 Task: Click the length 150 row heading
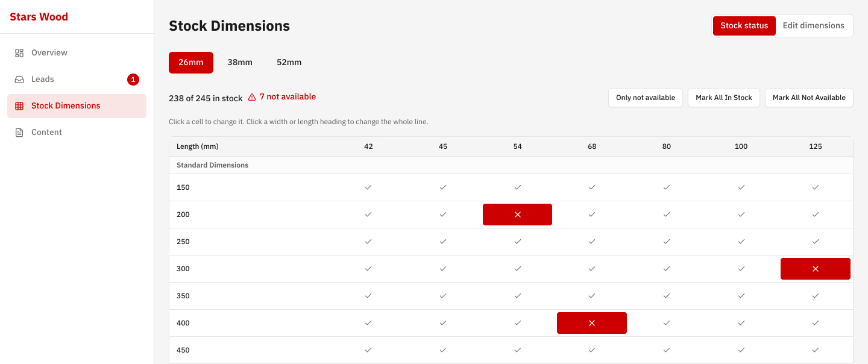coord(183,187)
